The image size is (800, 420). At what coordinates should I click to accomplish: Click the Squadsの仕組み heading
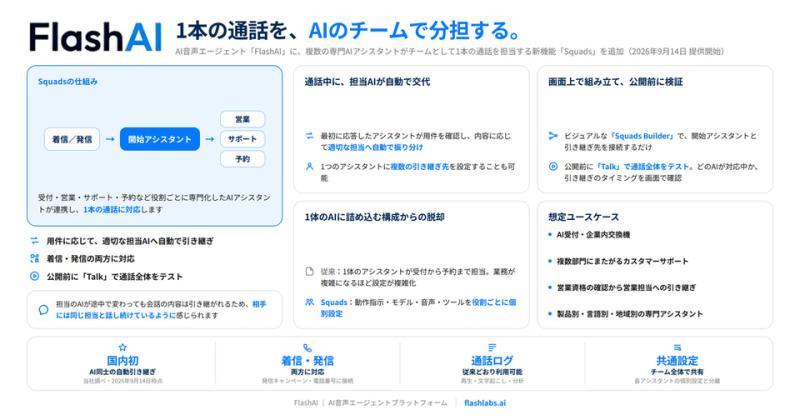(68, 82)
